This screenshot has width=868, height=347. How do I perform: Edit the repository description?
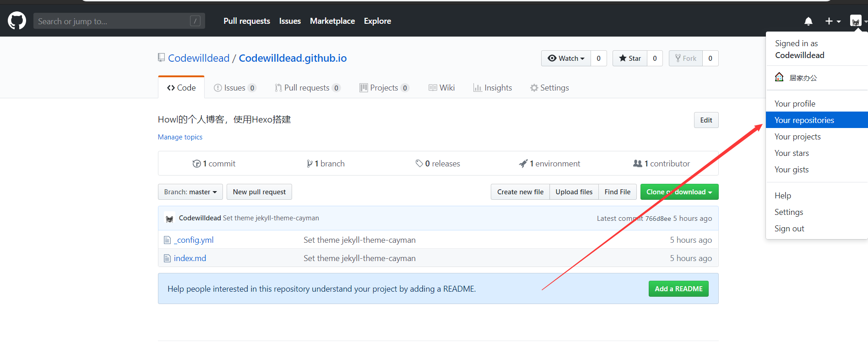tap(706, 120)
